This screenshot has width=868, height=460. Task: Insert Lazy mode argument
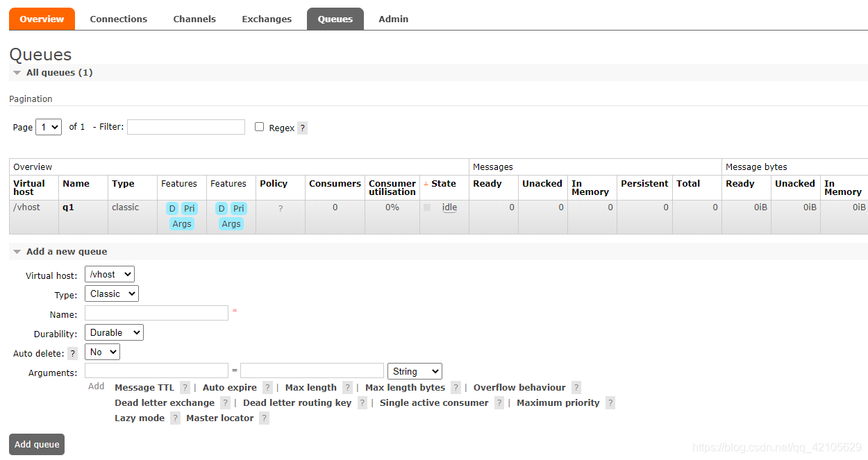coord(140,418)
